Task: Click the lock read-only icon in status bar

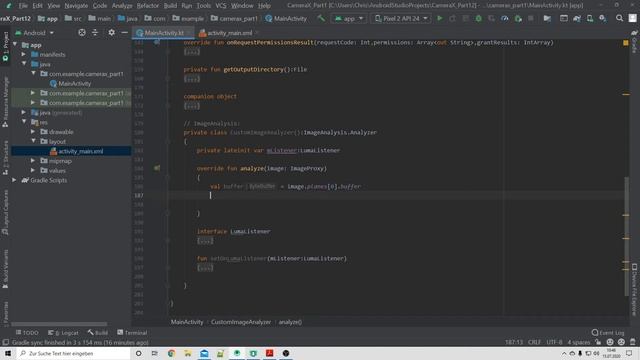Action: (x=598, y=342)
